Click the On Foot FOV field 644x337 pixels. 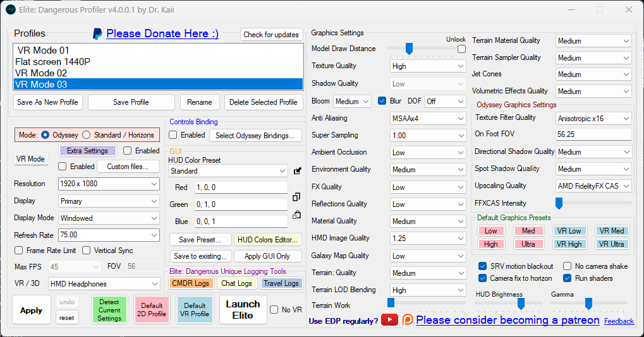pyautogui.click(x=593, y=134)
